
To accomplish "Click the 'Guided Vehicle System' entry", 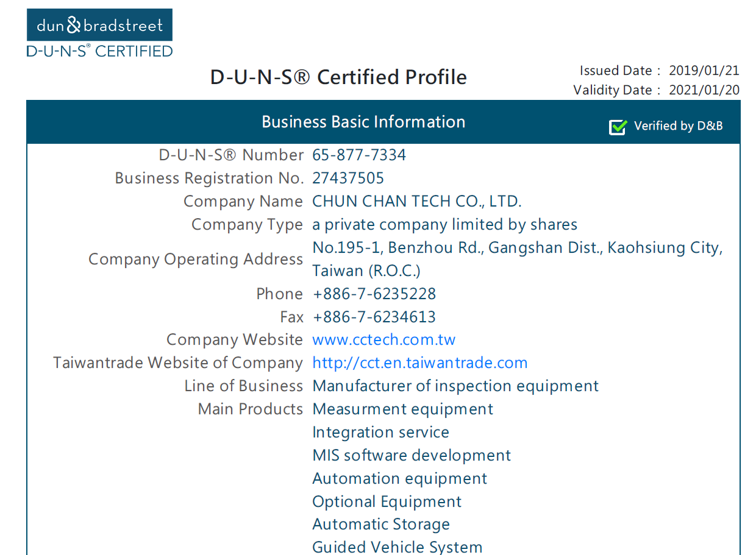I will (398, 546).
